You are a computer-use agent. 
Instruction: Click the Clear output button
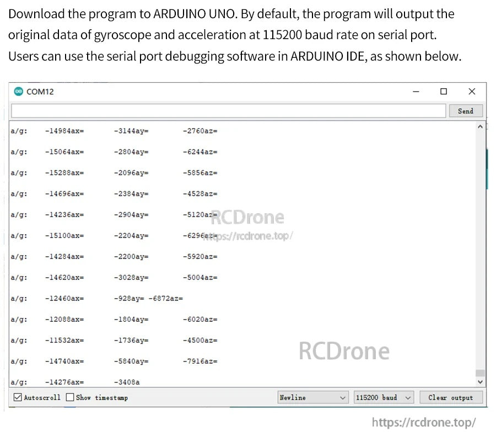tap(451, 397)
